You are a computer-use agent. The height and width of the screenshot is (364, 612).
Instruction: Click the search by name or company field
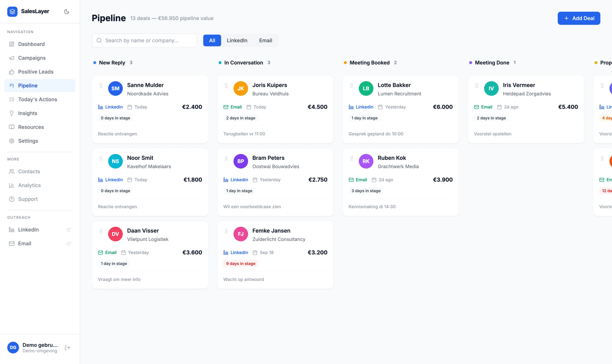pyautogui.click(x=144, y=41)
